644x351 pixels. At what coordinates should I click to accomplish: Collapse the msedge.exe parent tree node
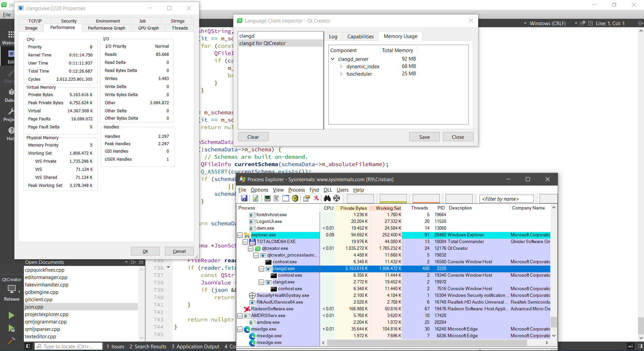click(240, 329)
